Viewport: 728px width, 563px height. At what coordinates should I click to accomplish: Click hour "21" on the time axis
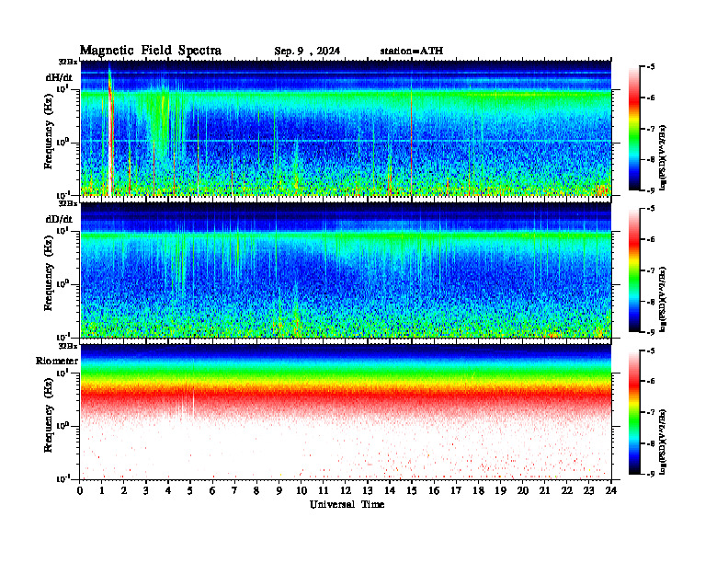[x=544, y=491]
